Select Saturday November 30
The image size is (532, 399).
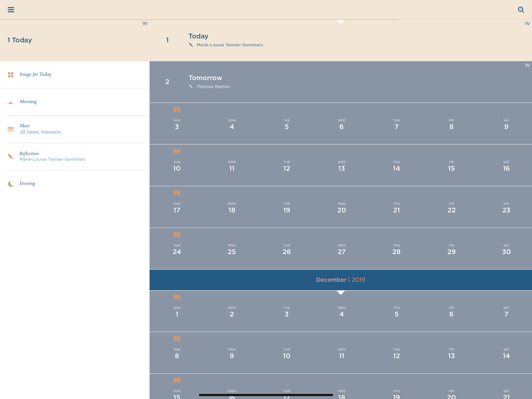(506, 249)
